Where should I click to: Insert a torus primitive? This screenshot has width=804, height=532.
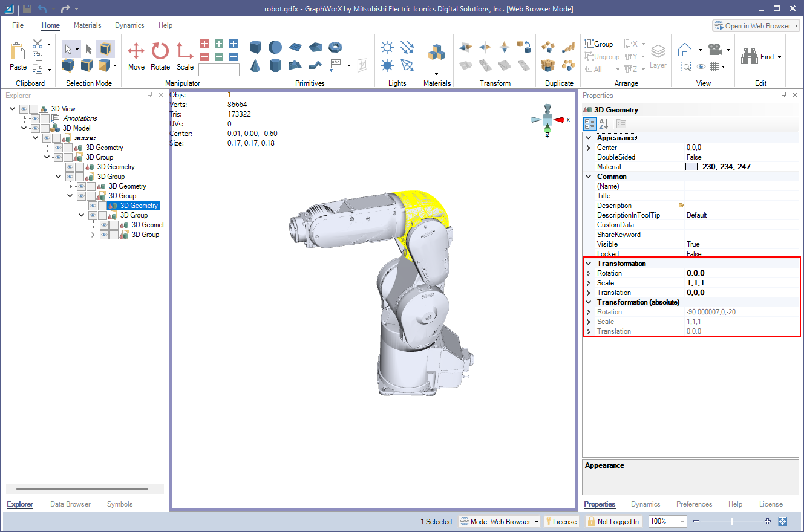pyautogui.click(x=335, y=47)
